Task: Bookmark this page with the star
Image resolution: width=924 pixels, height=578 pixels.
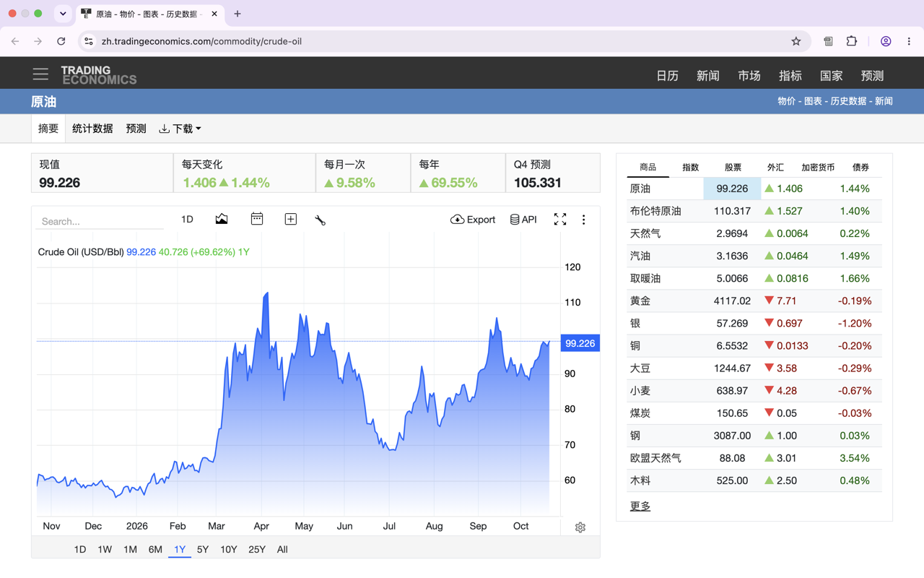Action: [x=796, y=41]
